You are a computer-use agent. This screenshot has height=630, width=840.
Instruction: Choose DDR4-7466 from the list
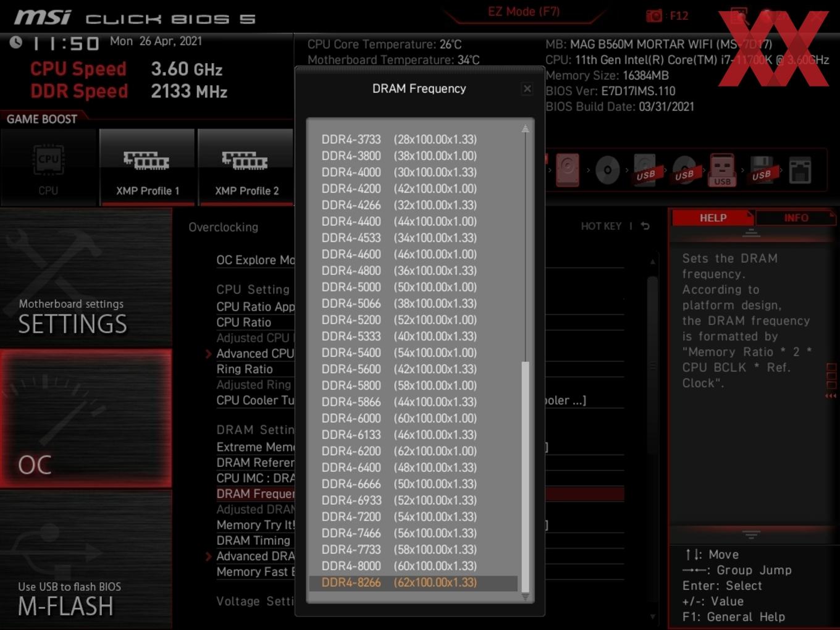413,534
